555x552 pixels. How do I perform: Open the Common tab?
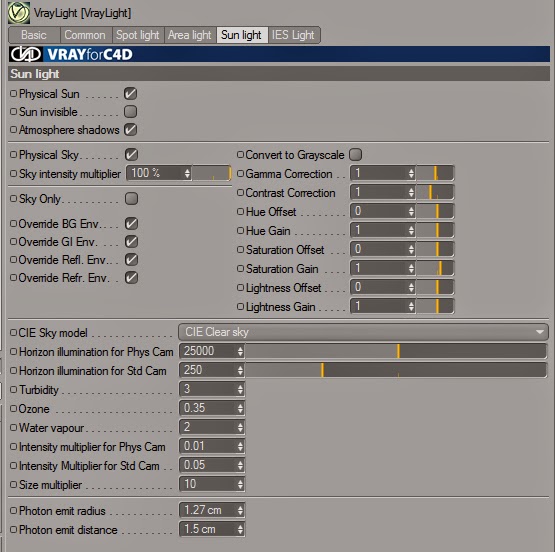(85, 35)
